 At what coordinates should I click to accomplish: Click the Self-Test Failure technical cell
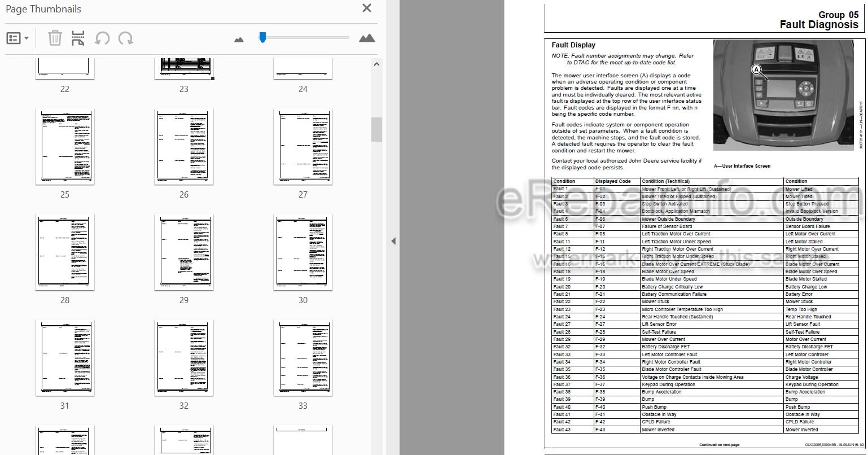(712, 332)
